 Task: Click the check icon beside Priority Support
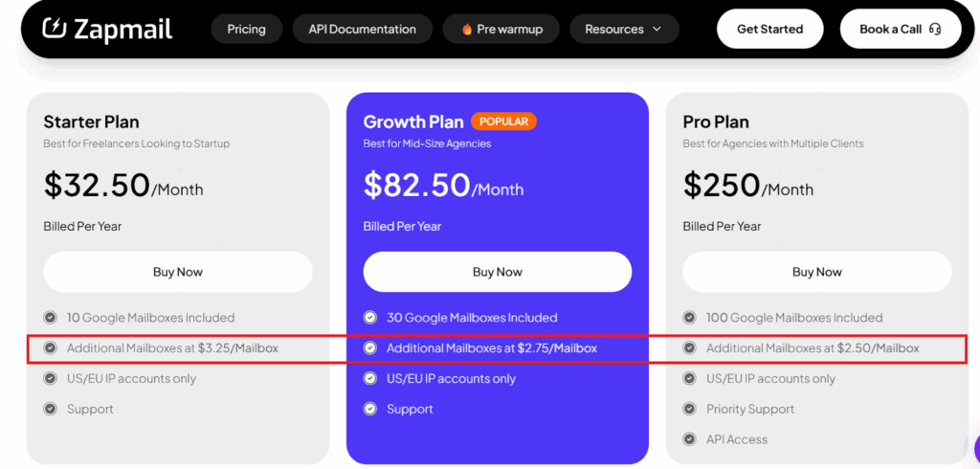pyautogui.click(x=689, y=409)
